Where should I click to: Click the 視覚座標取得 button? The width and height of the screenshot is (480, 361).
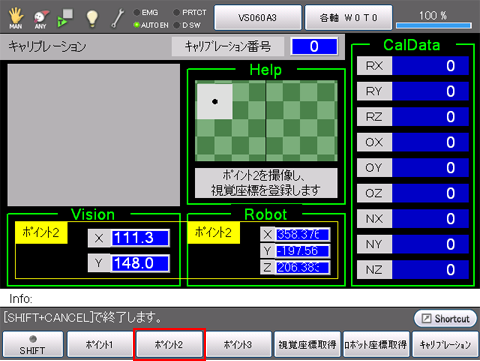307,345
